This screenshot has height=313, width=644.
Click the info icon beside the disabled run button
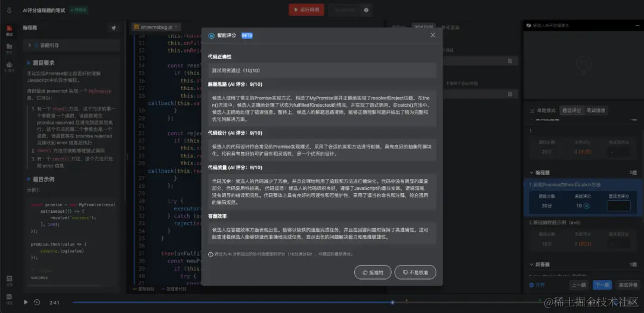(x=366, y=10)
